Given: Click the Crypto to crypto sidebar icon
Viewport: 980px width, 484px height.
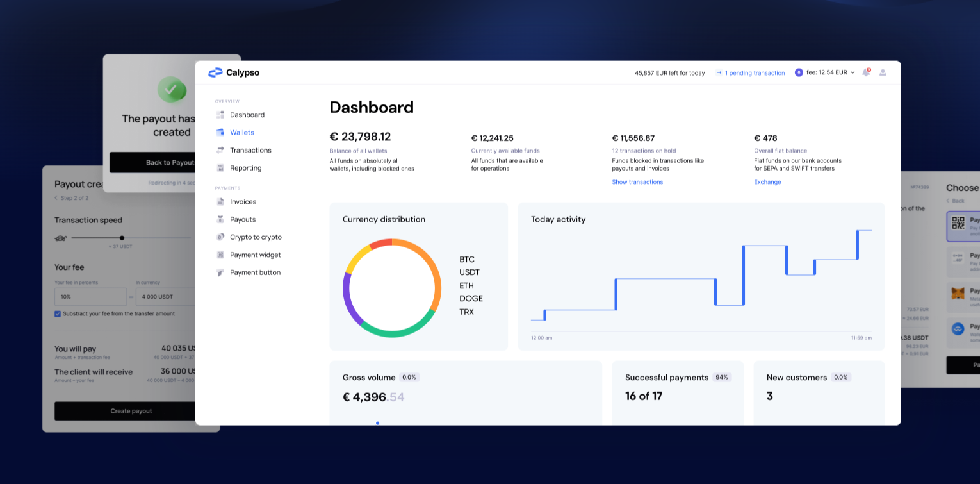Looking at the screenshot, I should point(220,237).
